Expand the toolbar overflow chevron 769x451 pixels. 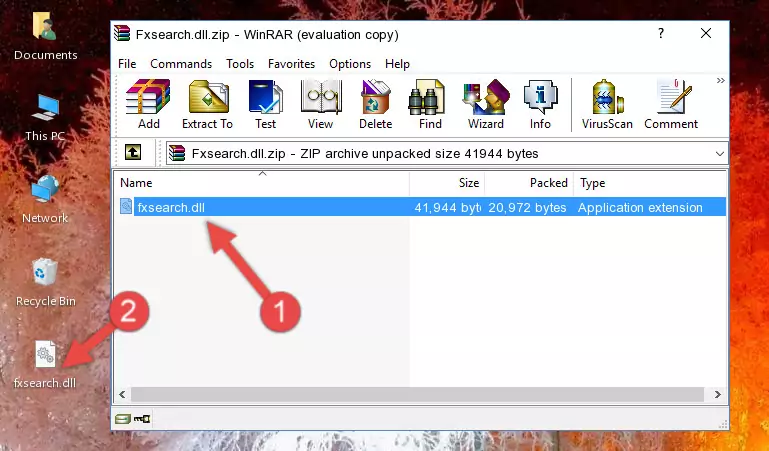(720, 80)
